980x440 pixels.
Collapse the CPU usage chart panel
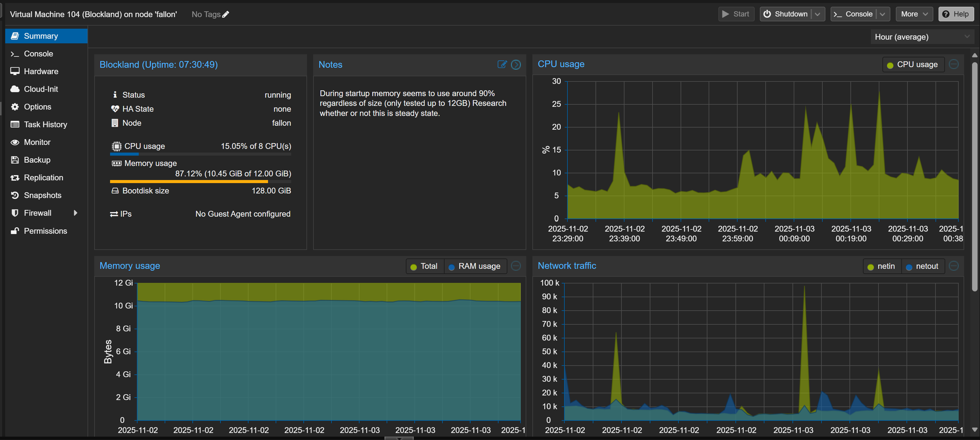point(953,64)
